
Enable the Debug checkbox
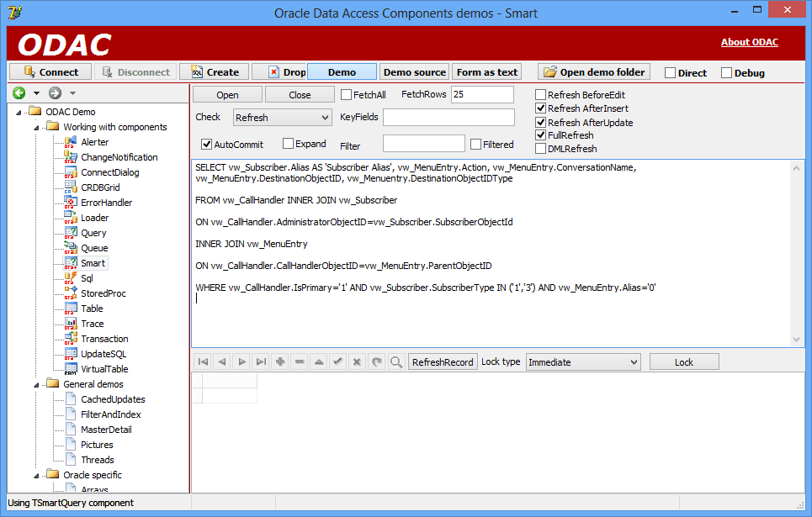pos(726,73)
